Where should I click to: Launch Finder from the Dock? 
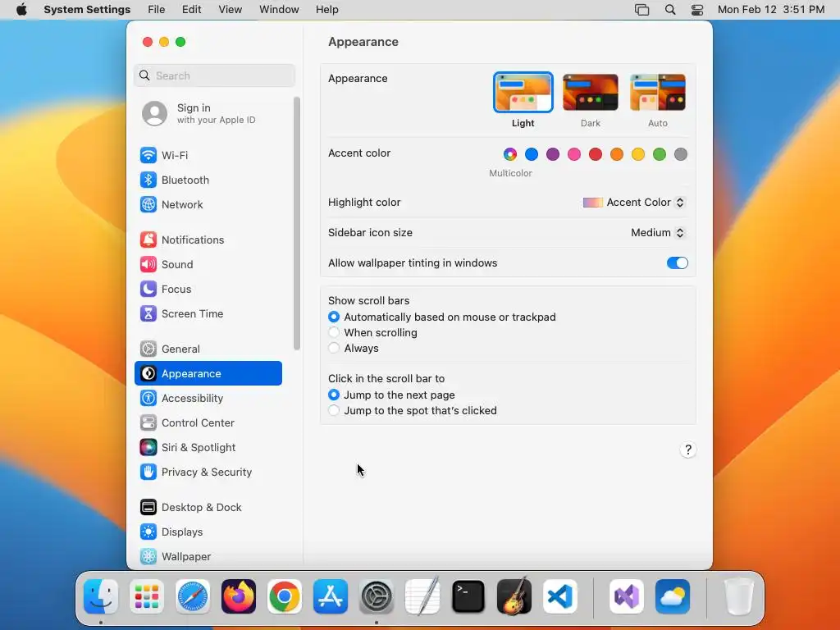(x=101, y=596)
